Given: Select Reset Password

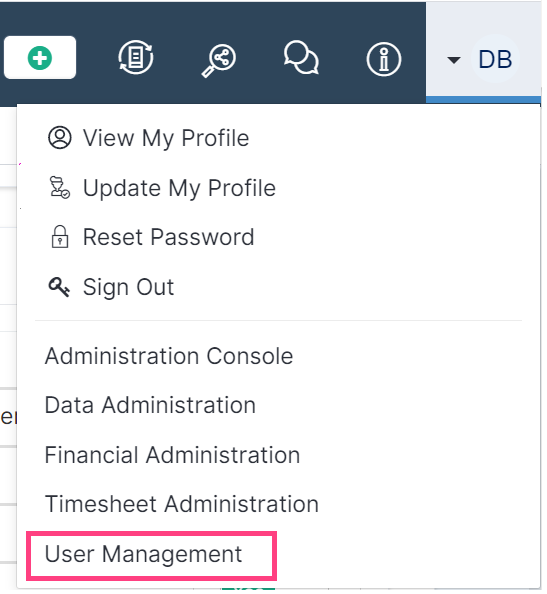Looking at the screenshot, I should tap(169, 237).
